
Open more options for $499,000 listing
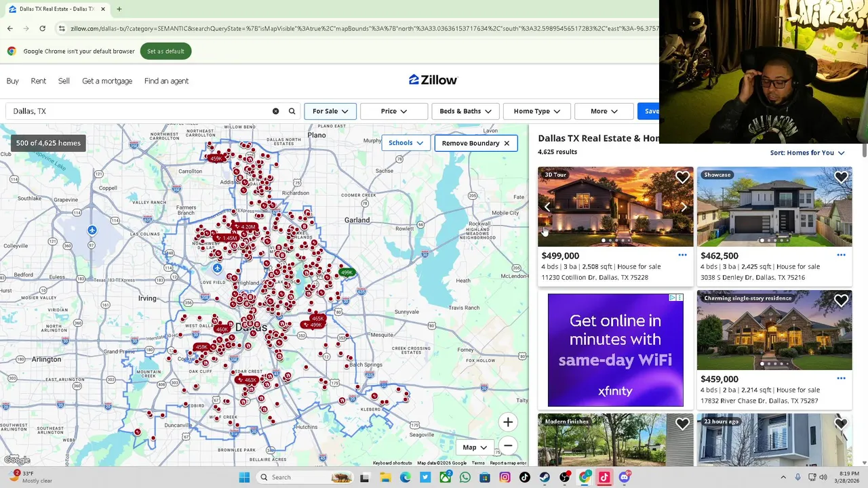[x=682, y=256]
